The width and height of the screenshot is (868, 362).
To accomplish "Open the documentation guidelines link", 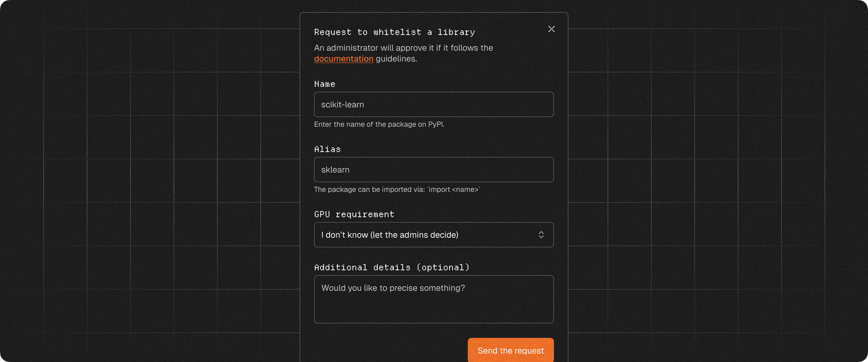I will point(343,59).
